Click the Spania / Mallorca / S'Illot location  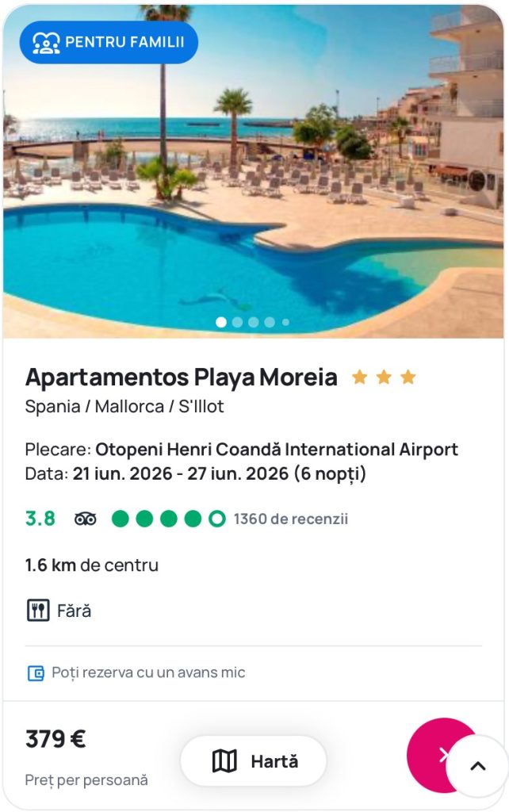click(124, 407)
